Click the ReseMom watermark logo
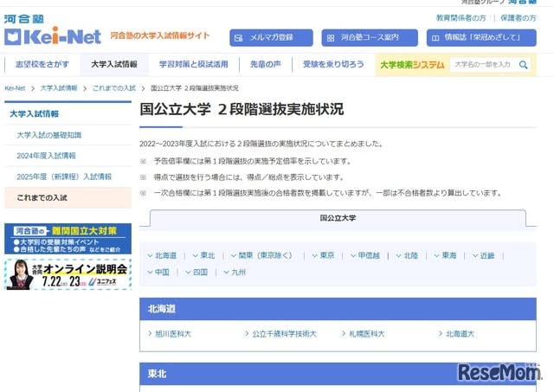Image resolution: width=554 pixels, height=392 pixels. pyautogui.click(x=499, y=372)
